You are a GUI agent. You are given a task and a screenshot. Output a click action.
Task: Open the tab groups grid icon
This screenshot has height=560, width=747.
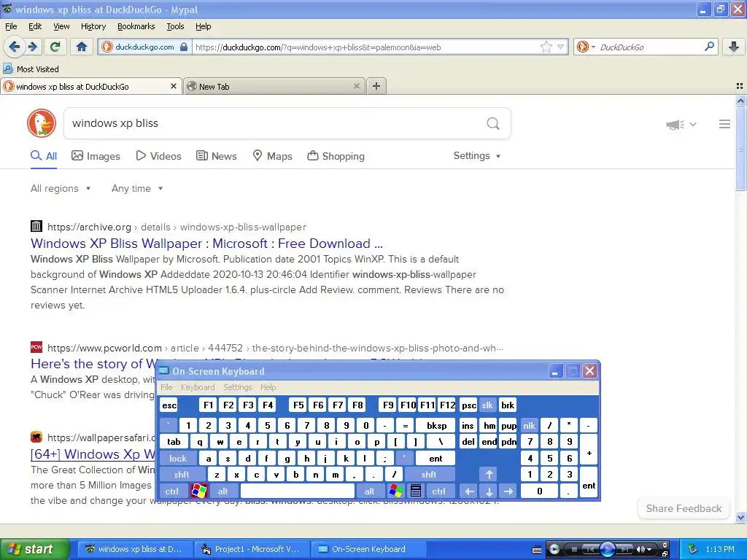click(x=740, y=86)
